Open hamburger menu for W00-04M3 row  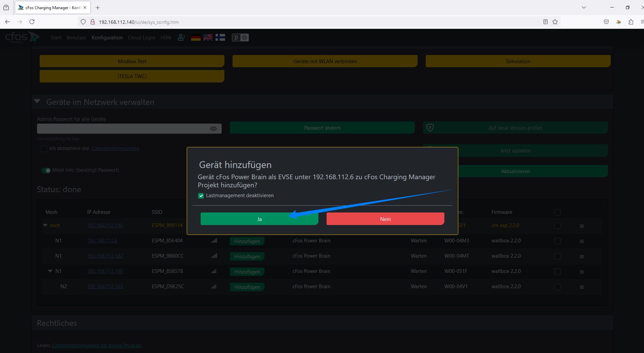pyautogui.click(x=582, y=241)
